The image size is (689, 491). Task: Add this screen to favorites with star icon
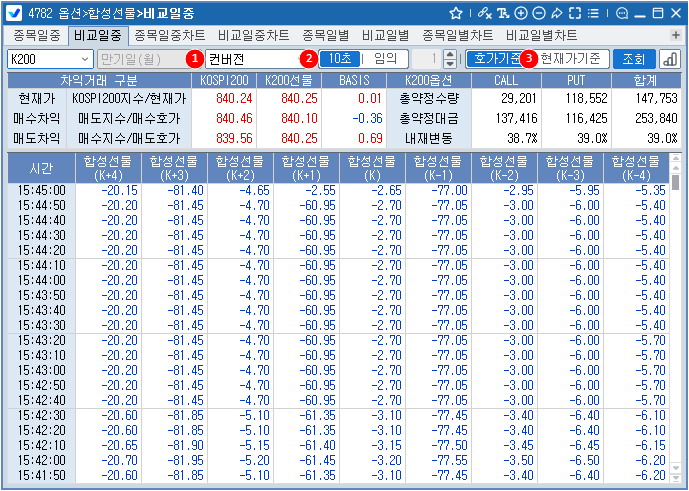click(456, 13)
